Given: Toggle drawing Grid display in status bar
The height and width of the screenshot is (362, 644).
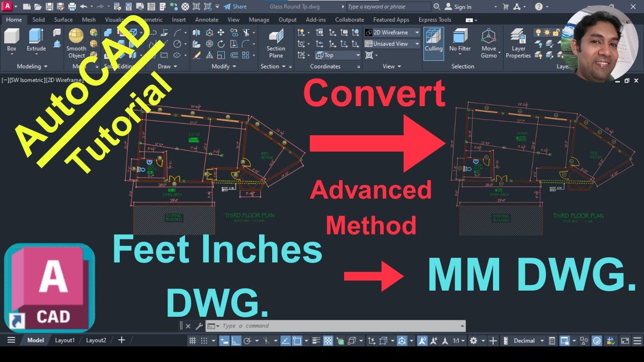Looking at the screenshot, I should click(192, 340).
